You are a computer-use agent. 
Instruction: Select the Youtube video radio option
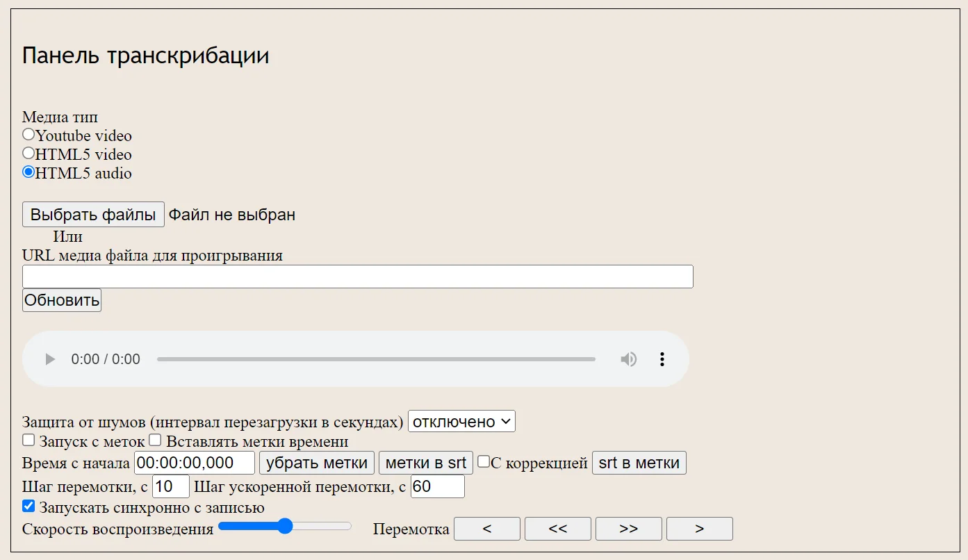pyautogui.click(x=28, y=135)
